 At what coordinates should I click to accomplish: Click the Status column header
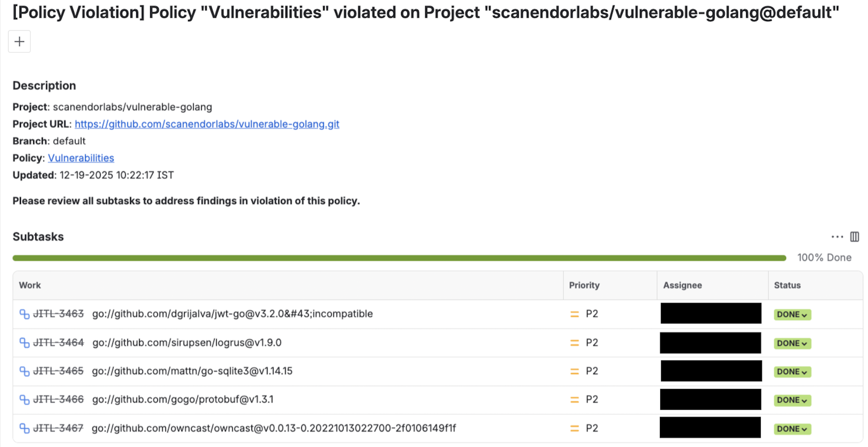pyautogui.click(x=787, y=285)
